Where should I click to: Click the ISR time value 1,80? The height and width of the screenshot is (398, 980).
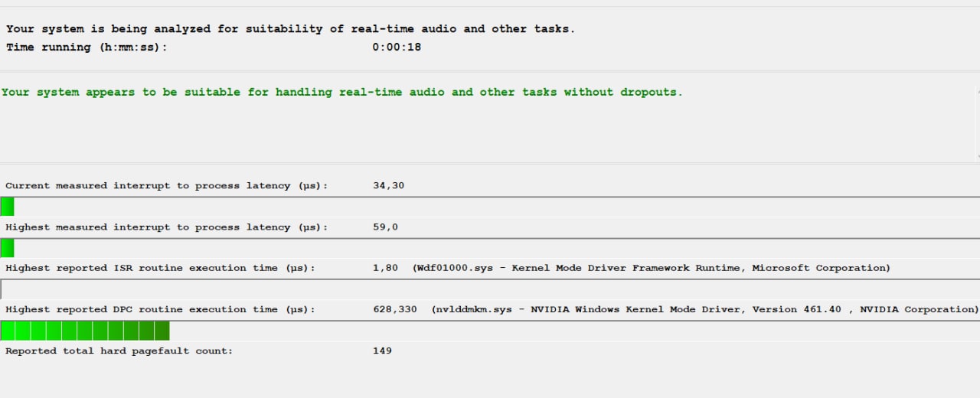(385, 269)
